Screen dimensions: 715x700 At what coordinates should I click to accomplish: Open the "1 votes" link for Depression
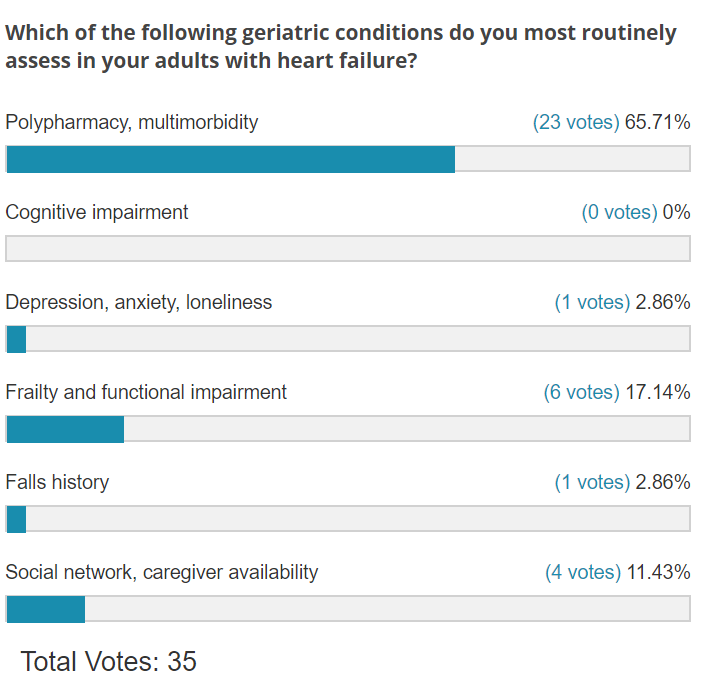pyautogui.click(x=592, y=302)
